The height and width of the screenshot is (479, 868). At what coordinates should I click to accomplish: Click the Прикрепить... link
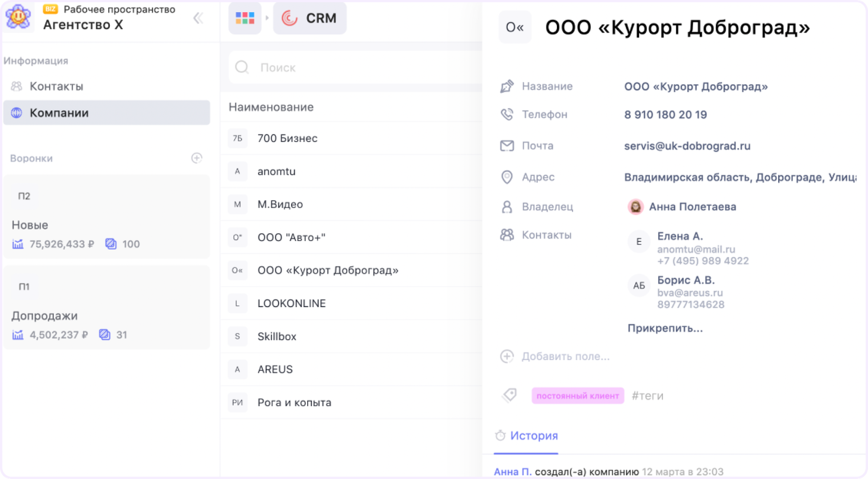(665, 328)
